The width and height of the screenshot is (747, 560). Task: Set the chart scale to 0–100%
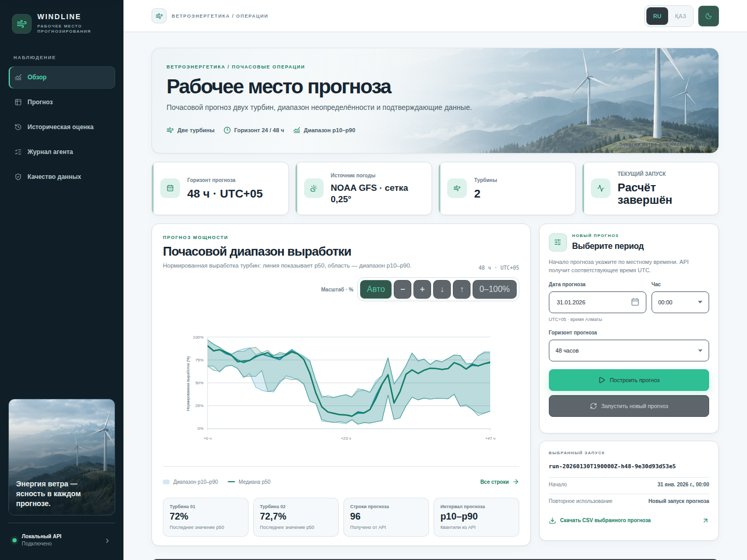click(494, 289)
